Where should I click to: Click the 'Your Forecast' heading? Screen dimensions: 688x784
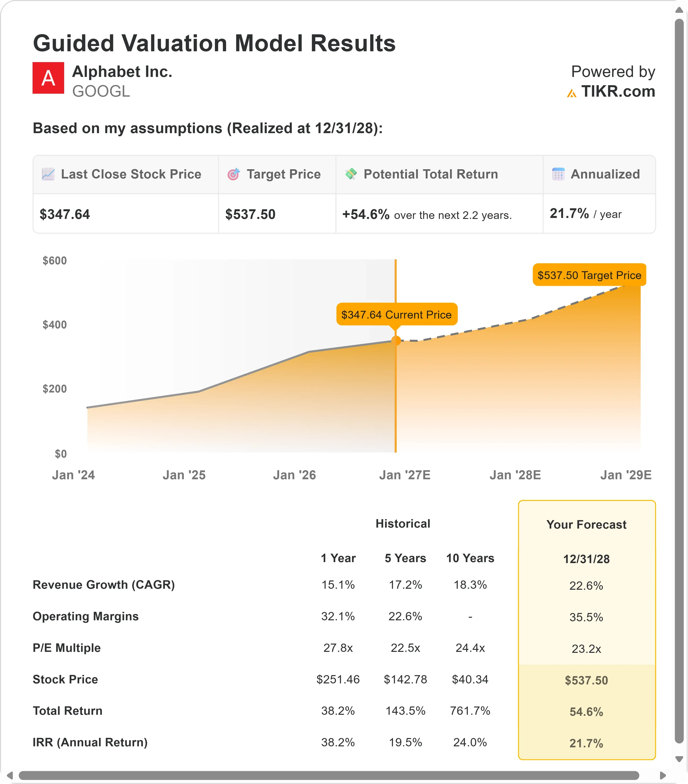point(586,524)
